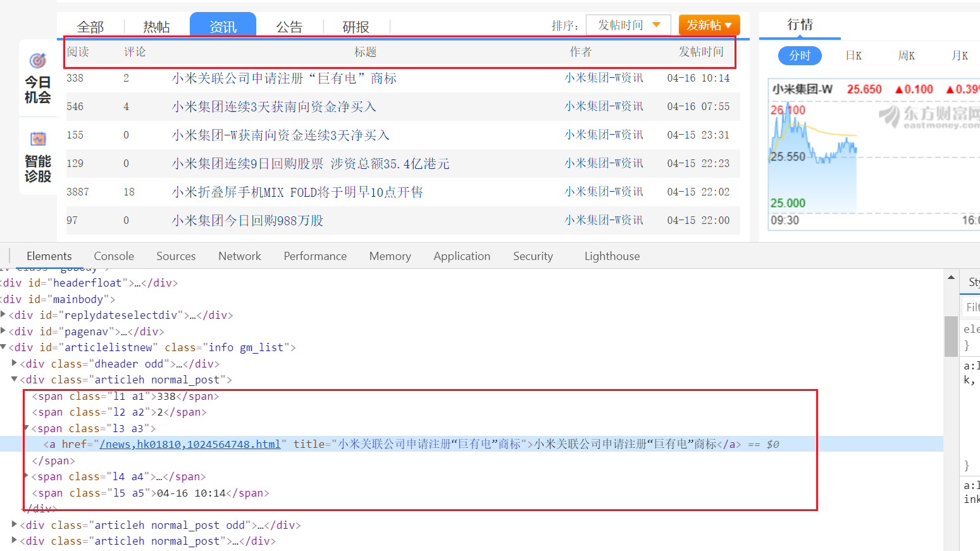Screen dimensions: 980x551
Task: Click the 发新帖 button
Action: pos(709,25)
